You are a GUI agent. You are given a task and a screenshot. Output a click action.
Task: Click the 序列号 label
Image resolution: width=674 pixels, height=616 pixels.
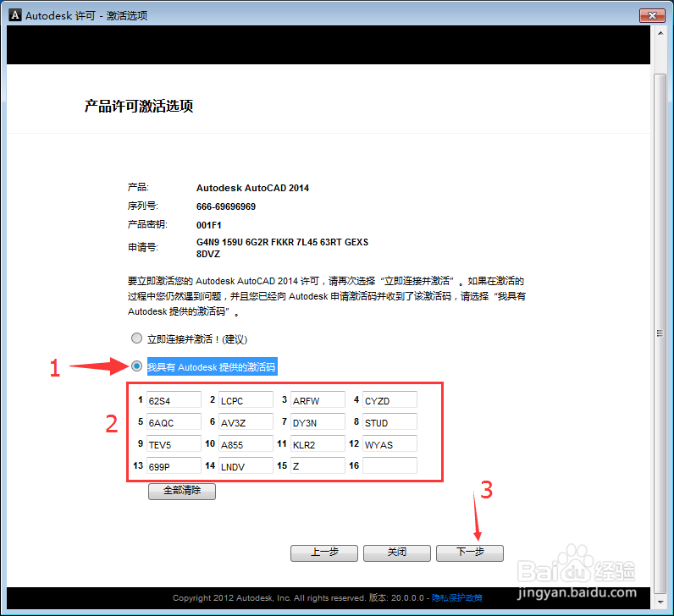pos(143,206)
